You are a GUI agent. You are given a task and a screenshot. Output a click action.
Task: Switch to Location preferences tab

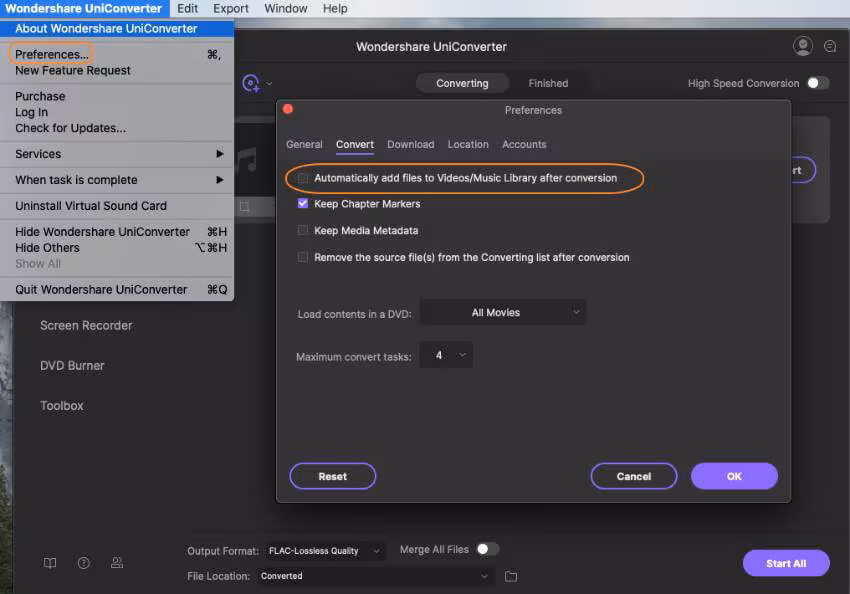pyautogui.click(x=468, y=144)
